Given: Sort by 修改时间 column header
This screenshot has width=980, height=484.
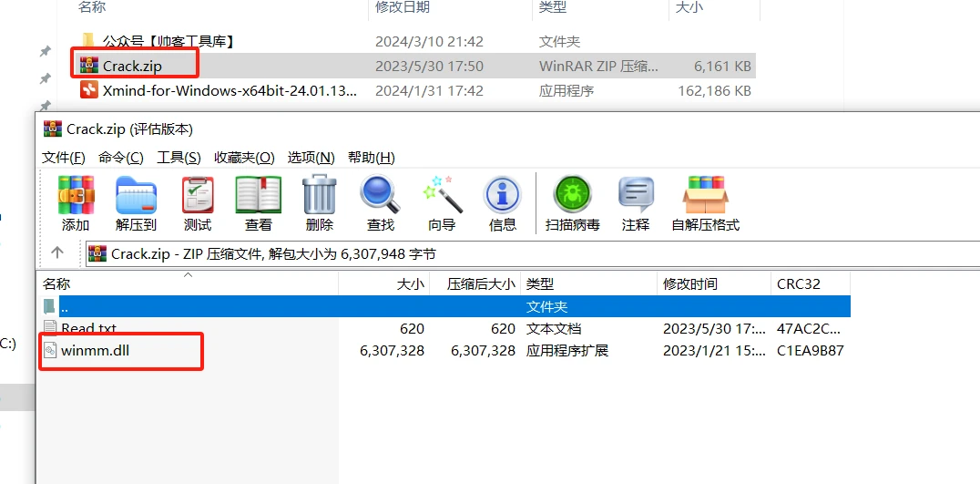Looking at the screenshot, I should click(x=714, y=283).
